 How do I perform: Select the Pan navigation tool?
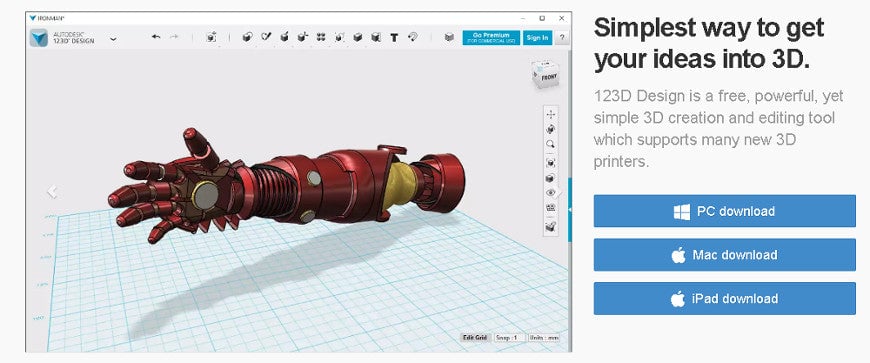pyautogui.click(x=550, y=114)
